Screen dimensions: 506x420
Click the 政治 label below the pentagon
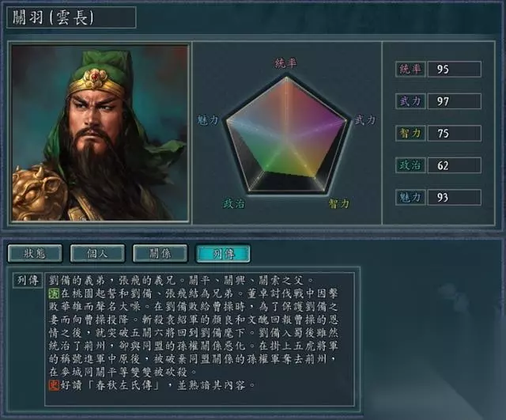(234, 203)
